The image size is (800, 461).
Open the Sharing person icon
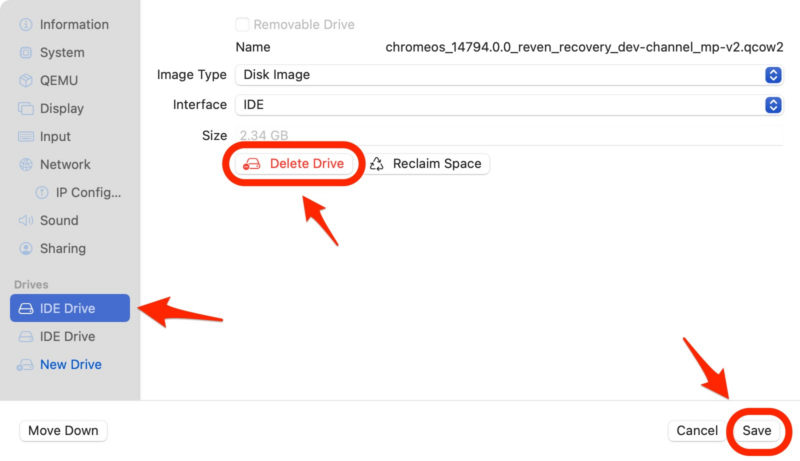26,248
